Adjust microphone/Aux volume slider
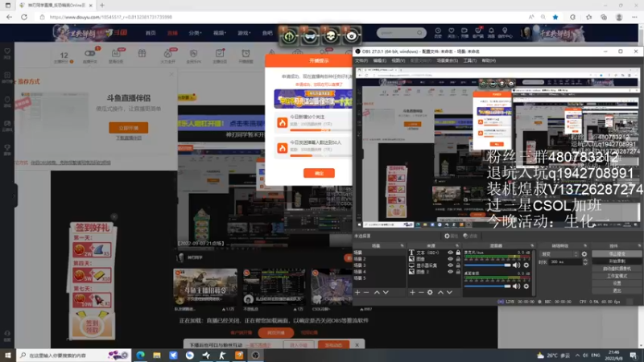The width and height of the screenshot is (644, 362). (x=488, y=265)
